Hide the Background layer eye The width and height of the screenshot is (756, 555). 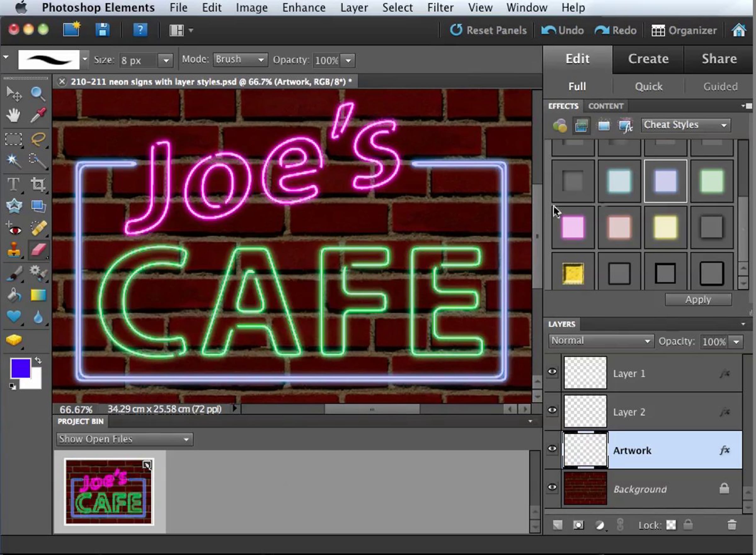(552, 487)
